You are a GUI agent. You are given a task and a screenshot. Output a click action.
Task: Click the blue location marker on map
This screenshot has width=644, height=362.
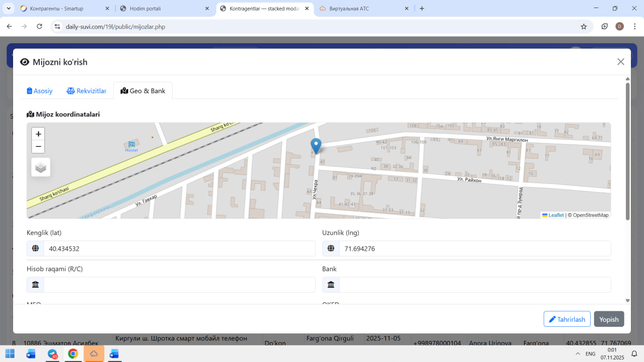click(316, 145)
